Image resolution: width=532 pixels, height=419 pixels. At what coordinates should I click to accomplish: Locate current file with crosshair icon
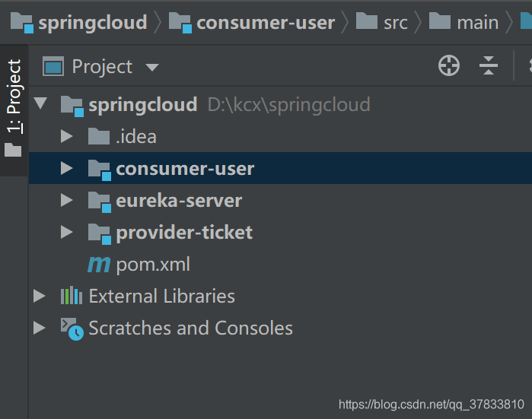[449, 65]
